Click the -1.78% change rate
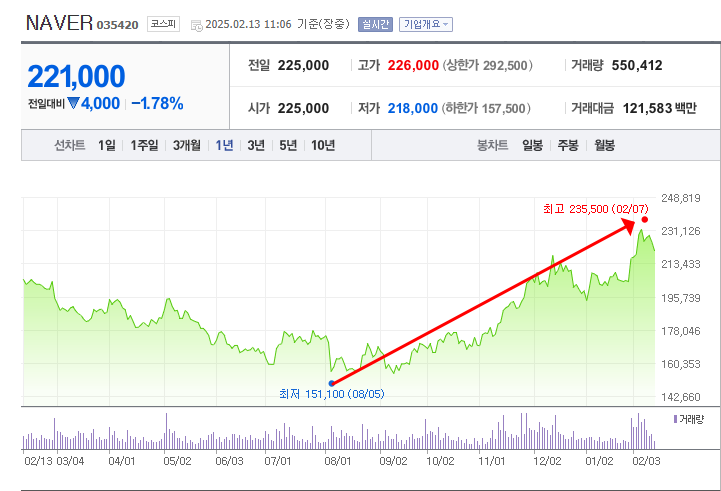This screenshot has width=721, height=491. 157,103
